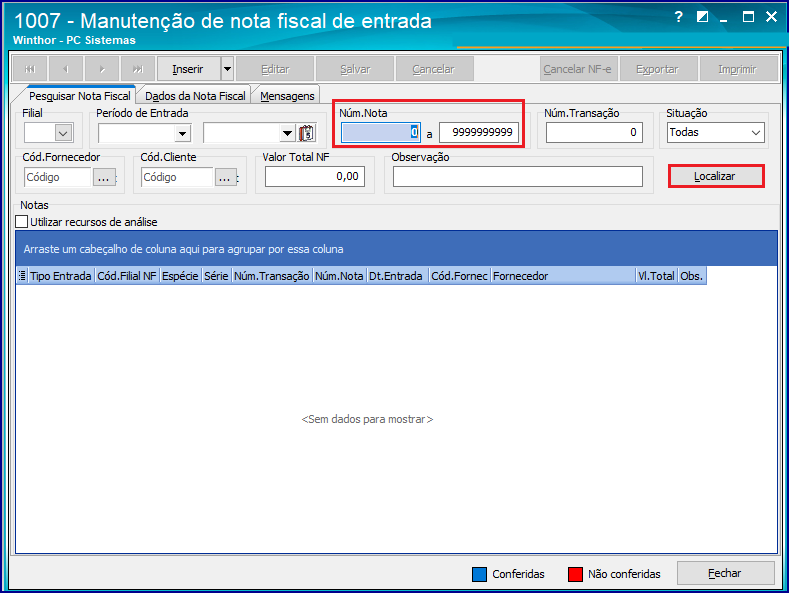The width and height of the screenshot is (789, 593).
Task: Click the blue Conferidas color swatch
Action: 480,574
